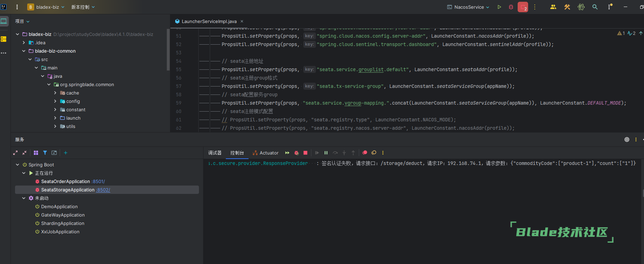The image size is (644, 264).
Task: Open the typo inspection count indicator
Action: 631,33
